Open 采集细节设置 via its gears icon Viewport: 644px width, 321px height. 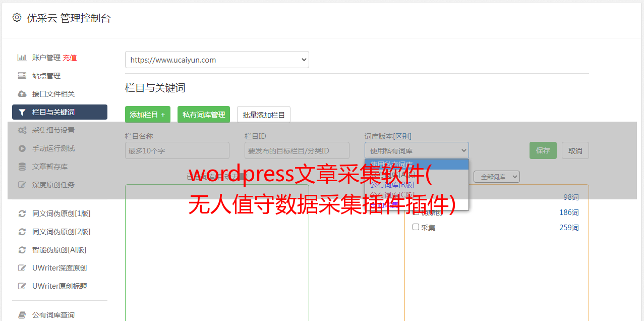click(22, 130)
